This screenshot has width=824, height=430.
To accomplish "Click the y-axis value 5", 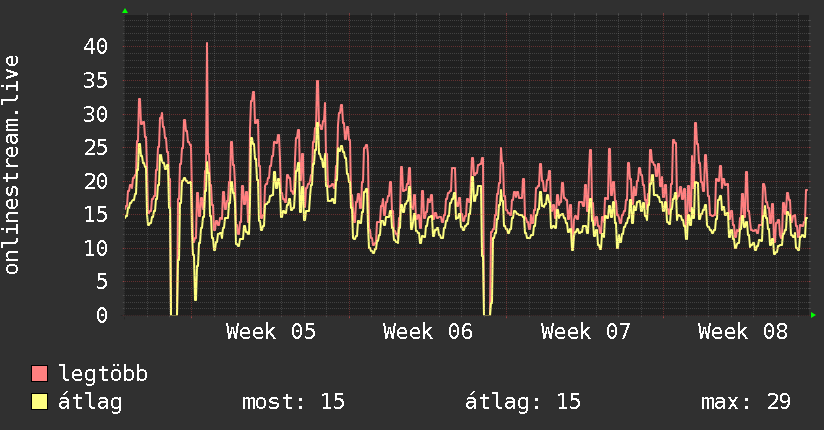I will point(102,282).
